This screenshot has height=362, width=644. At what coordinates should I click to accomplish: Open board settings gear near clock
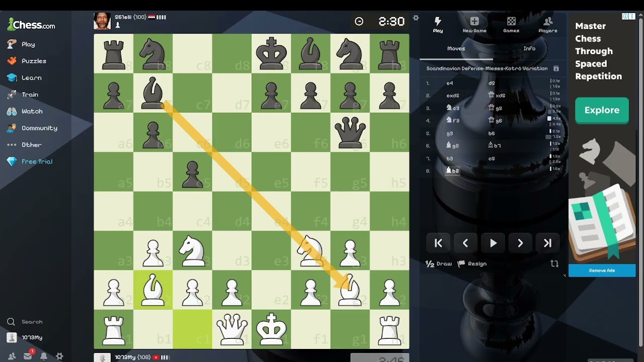coord(416,18)
